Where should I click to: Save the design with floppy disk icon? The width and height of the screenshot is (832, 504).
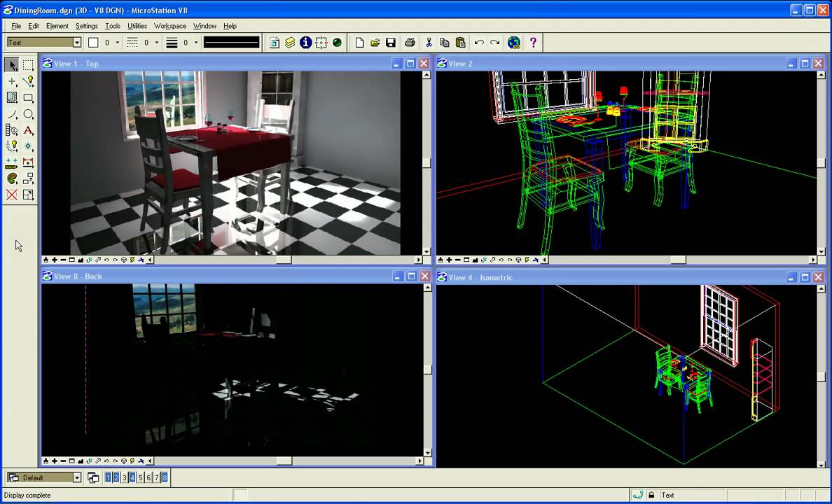(x=391, y=43)
